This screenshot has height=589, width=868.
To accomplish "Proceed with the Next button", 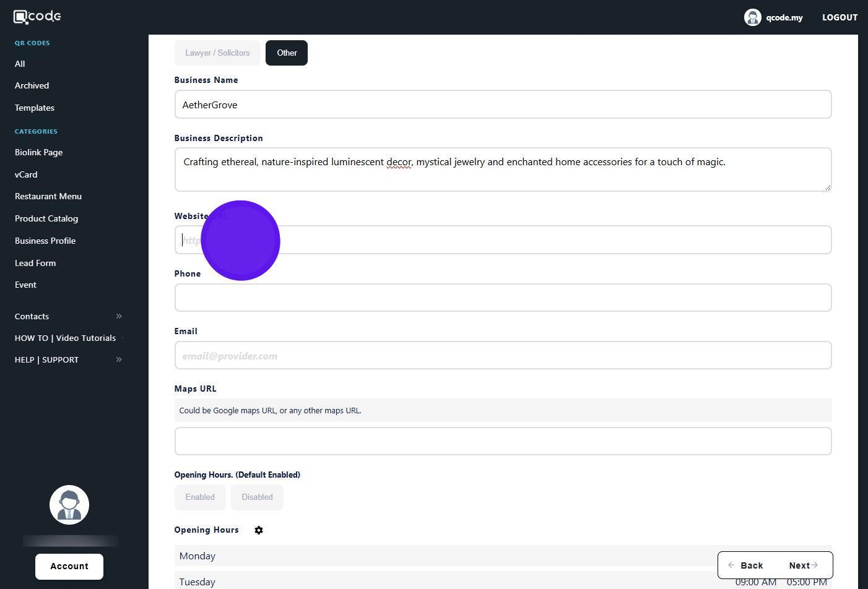I will [x=804, y=565].
